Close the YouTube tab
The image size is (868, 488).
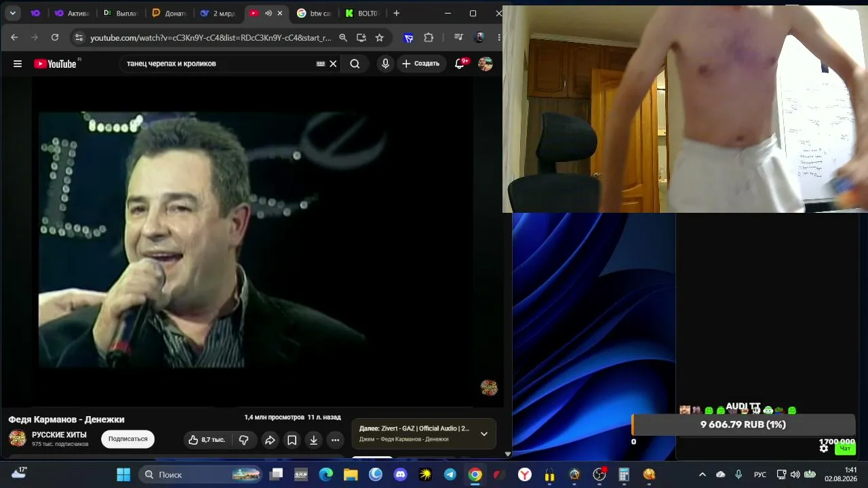[x=280, y=14]
